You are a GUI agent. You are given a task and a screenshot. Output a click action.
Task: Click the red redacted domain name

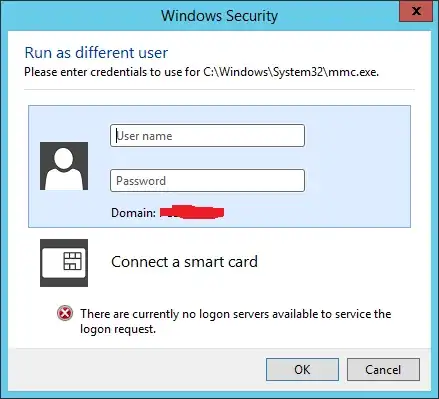pos(192,212)
